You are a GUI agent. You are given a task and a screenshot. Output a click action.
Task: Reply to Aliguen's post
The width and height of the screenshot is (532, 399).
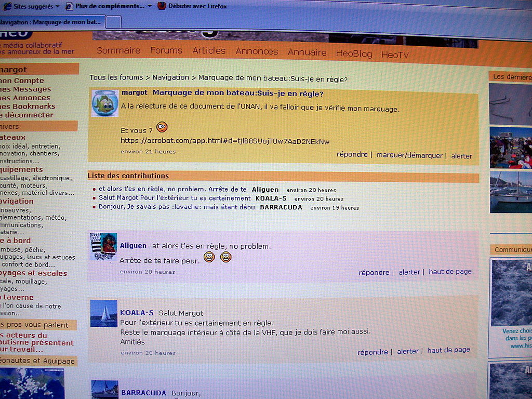374,272
